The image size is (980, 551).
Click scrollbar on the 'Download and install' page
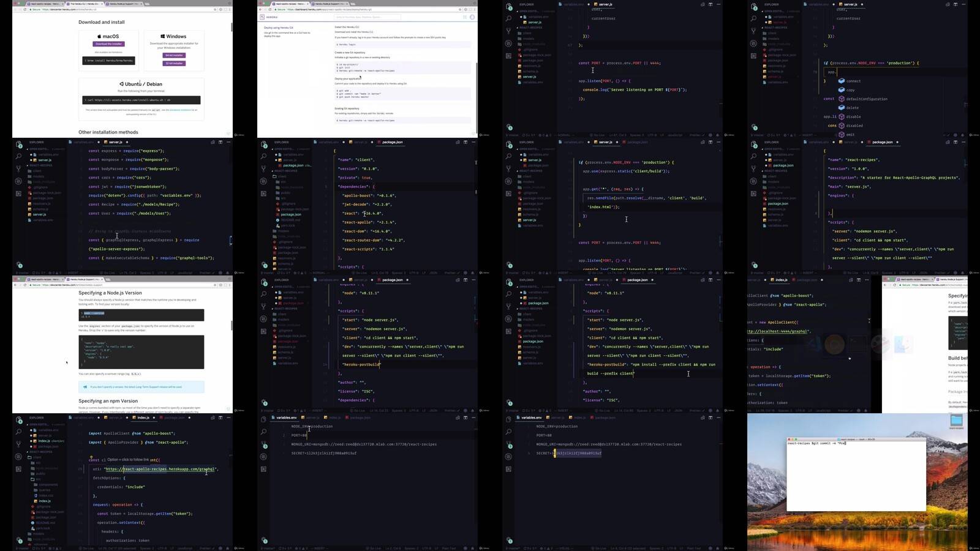(x=231, y=28)
